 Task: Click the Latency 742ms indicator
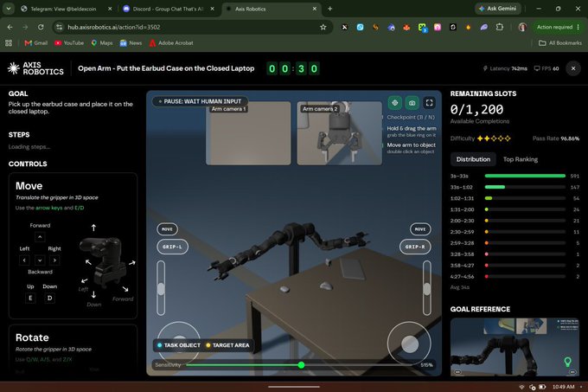(505, 68)
